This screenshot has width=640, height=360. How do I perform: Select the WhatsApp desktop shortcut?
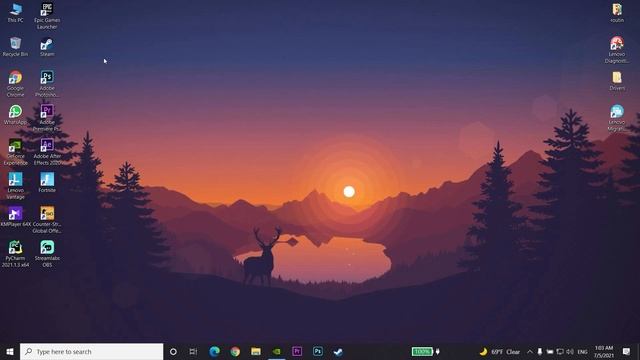point(15,115)
